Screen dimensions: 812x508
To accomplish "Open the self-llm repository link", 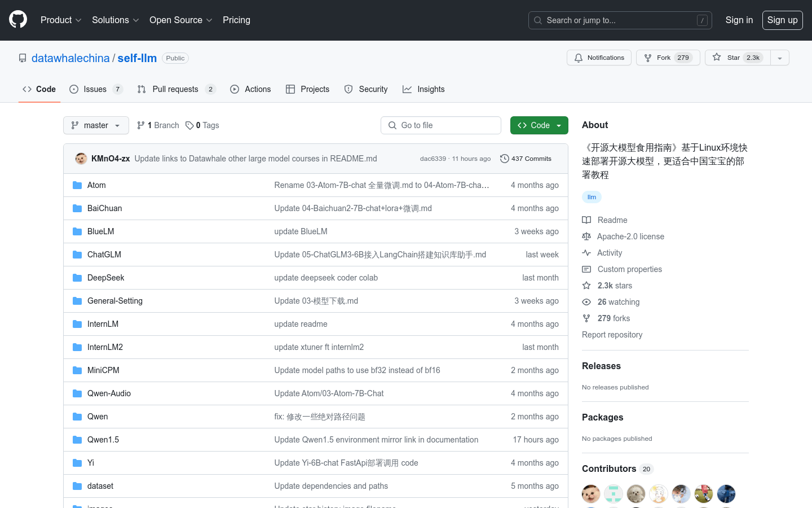I will click(137, 58).
